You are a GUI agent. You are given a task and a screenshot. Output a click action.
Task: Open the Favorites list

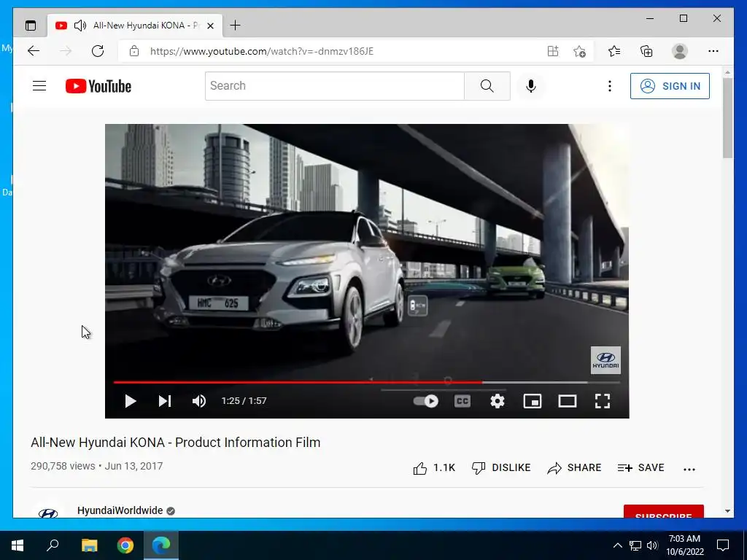coord(614,51)
